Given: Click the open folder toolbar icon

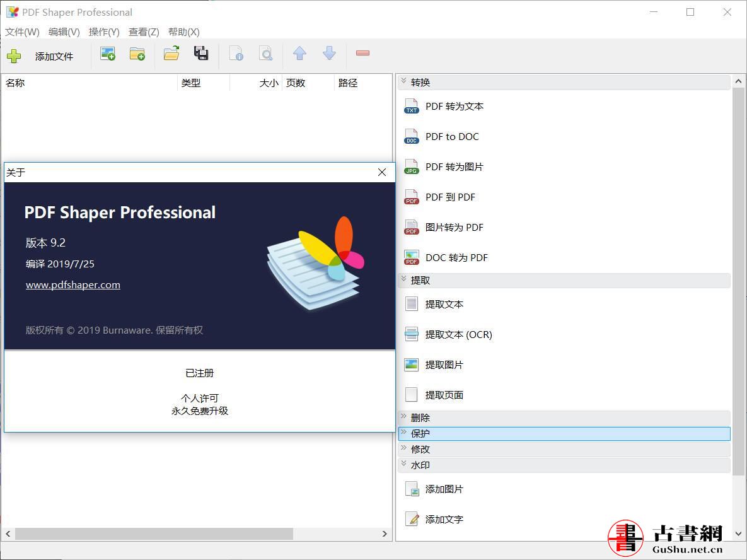Looking at the screenshot, I should tap(171, 53).
